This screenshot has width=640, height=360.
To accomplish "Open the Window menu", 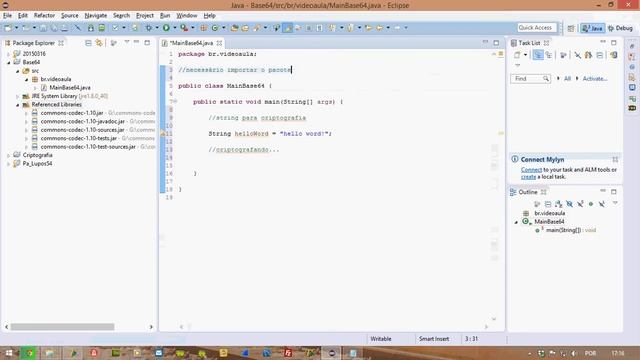I will [187, 16].
